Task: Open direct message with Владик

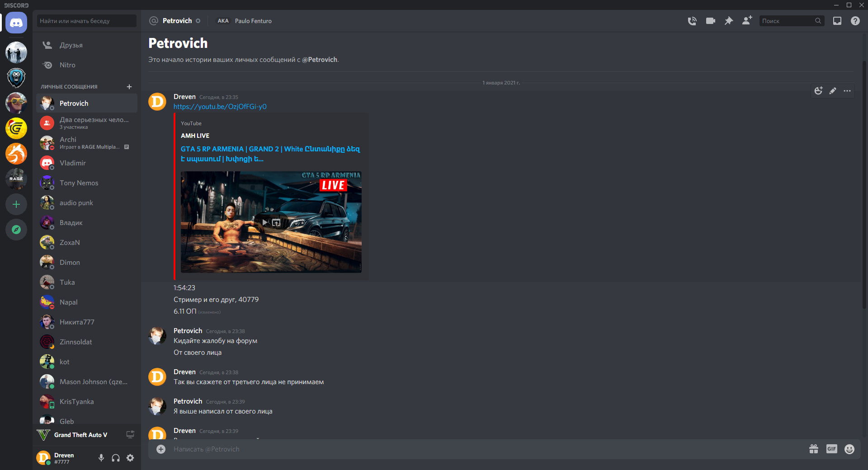Action: tap(87, 222)
